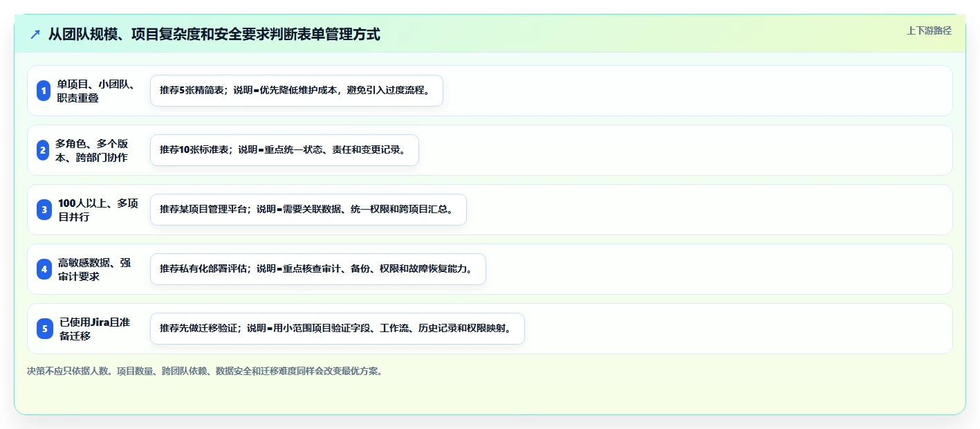Click the number 1 step badge

click(44, 91)
